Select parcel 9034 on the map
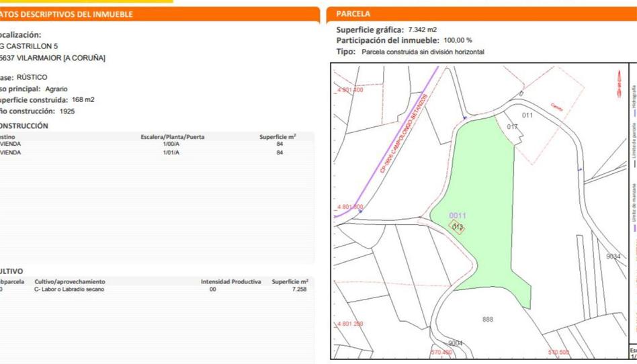This screenshot has height=364, width=637. (x=613, y=257)
